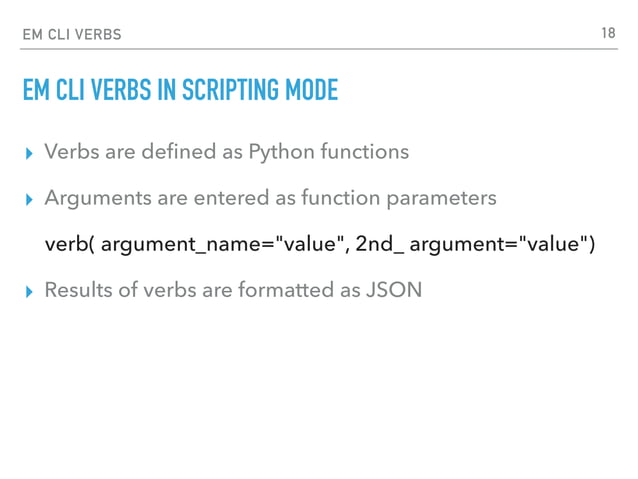Click the slide number 18
The image size is (638, 479).
[607, 33]
